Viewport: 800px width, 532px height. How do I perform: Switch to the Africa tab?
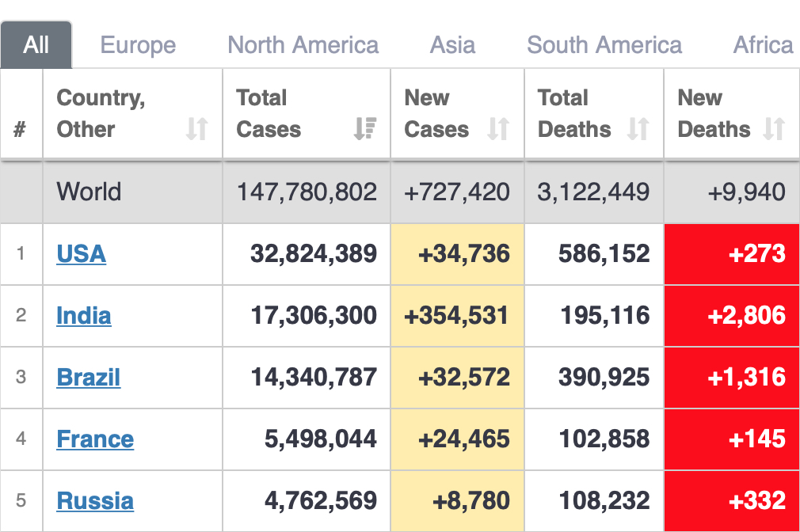(x=763, y=45)
